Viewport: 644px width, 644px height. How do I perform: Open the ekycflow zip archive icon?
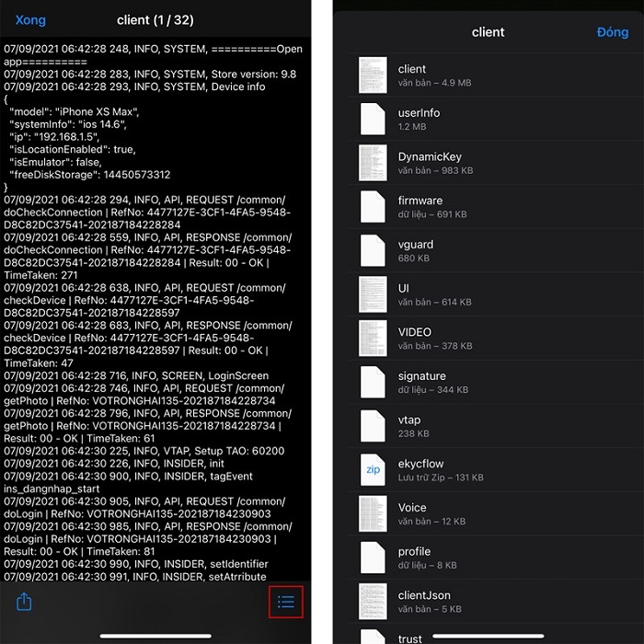pos(373,470)
